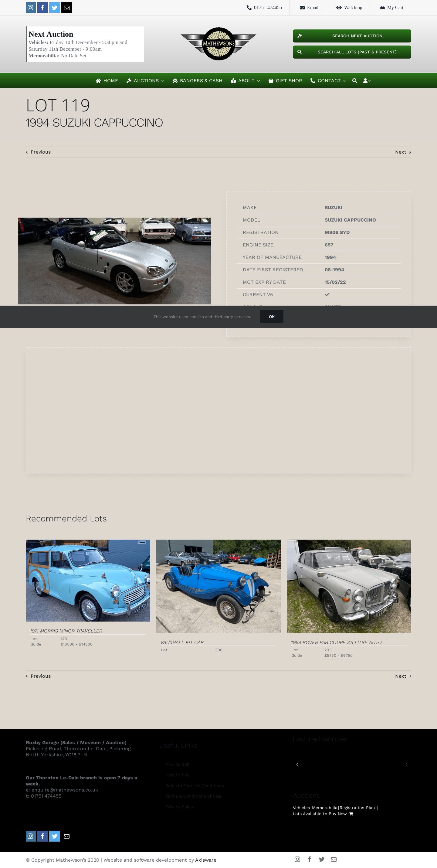The width and height of the screenshot is (437, 868).
Task: Expand the About menu
Action: 245,80
